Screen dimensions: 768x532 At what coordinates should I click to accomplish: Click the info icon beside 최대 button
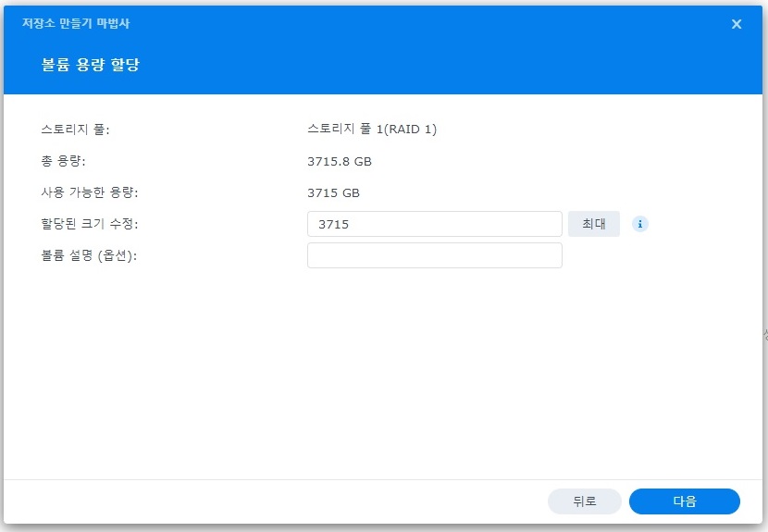pyautogui.click(x=639, y=224)
